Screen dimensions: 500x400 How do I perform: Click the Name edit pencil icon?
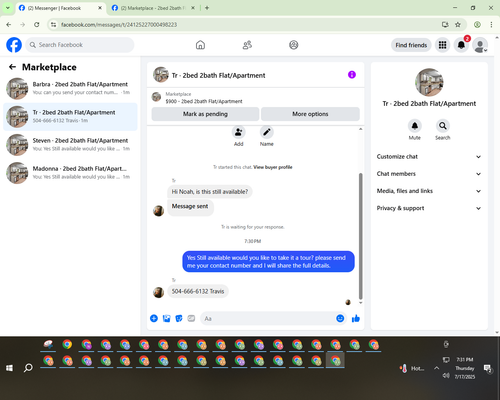pyautogui.click(x=267, y=132)
